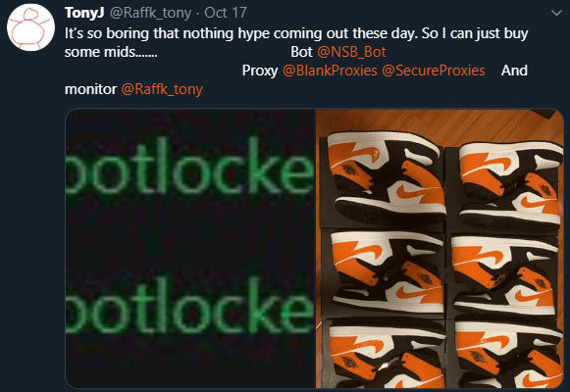
Task: Open the @BlankProxies mention
Action: (x=330, y=71)
